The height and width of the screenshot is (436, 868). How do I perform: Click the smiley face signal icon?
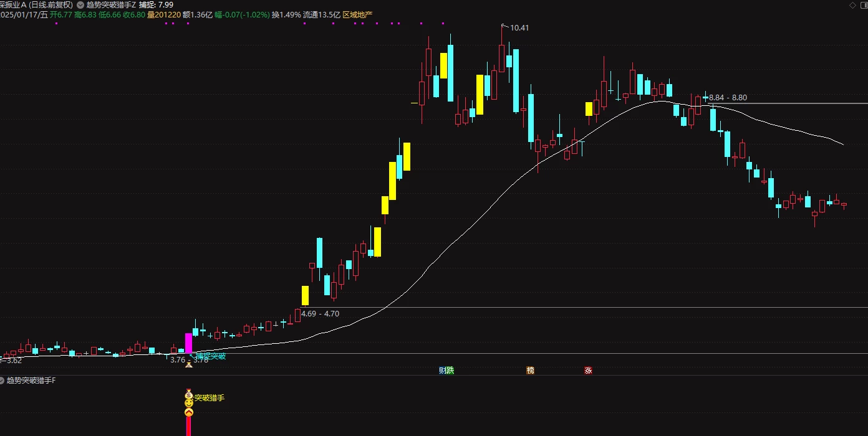pos(189,404)
